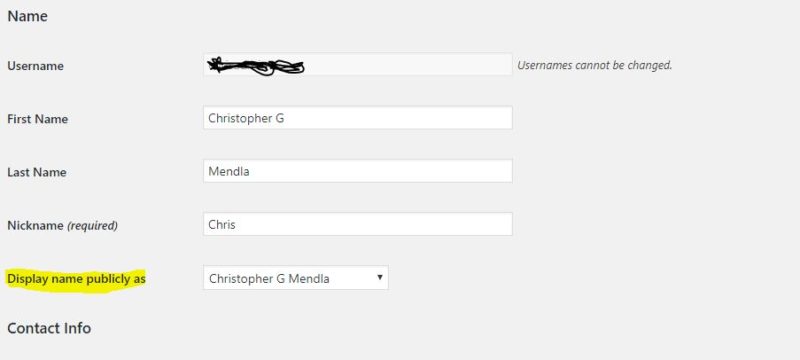Click the Nickname label

point(35,225)
